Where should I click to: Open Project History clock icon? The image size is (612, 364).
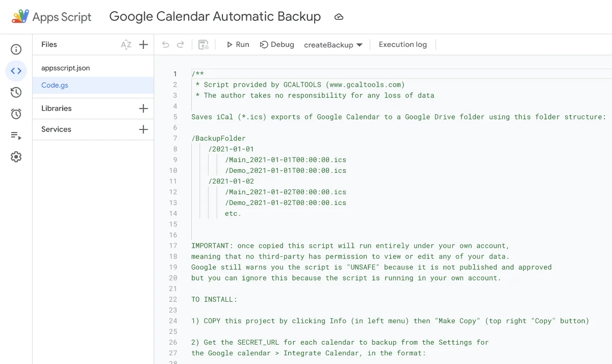tap(16, 92)
